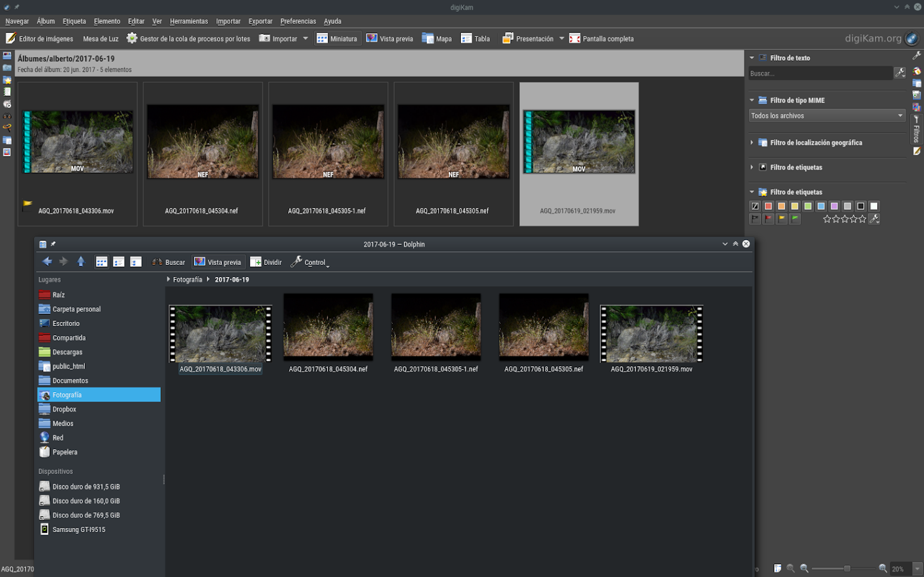Select the blue color label filter swatch
Viewport: 924px width, 577px height.
coord(821,206)
